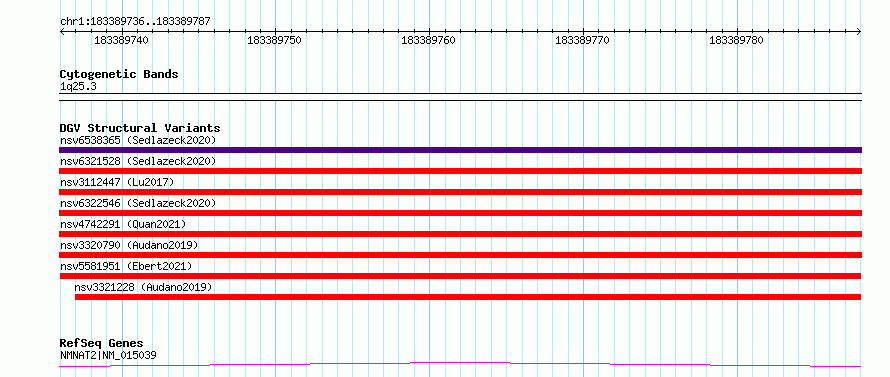Image resolution: width=890 pixels, height=377 pixels.
Task: Click ruler coordinate 183389780
Action: point(737,40)
